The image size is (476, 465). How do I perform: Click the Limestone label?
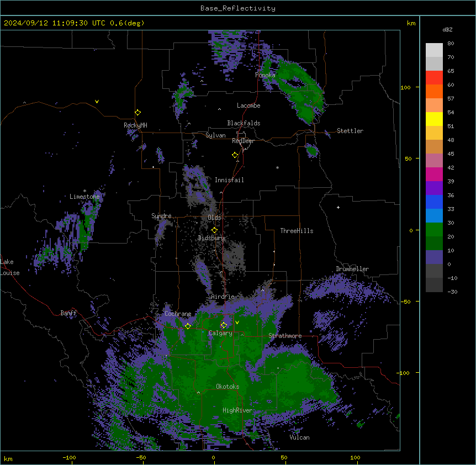(x=84, y=197)
